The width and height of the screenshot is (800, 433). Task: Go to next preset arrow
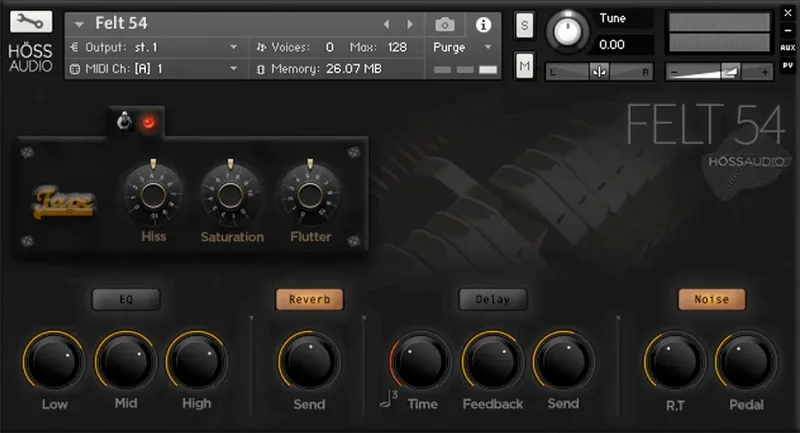coord(409,24)
